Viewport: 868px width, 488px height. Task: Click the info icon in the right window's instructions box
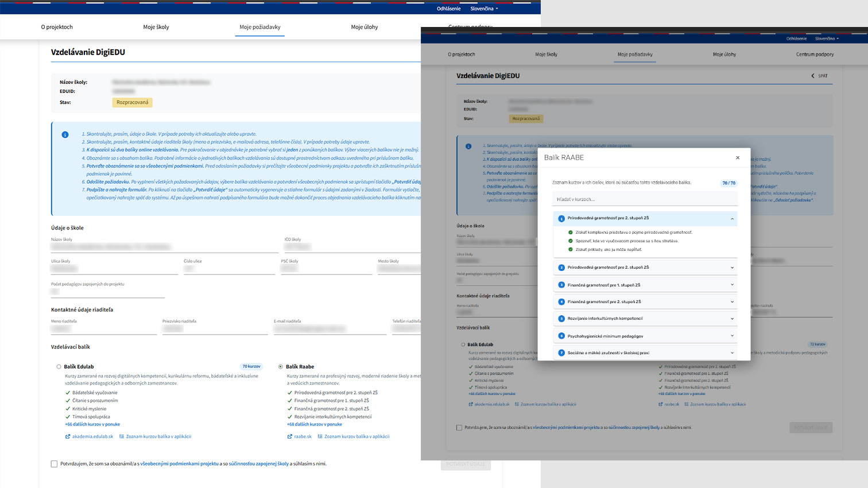pos(468,146)
